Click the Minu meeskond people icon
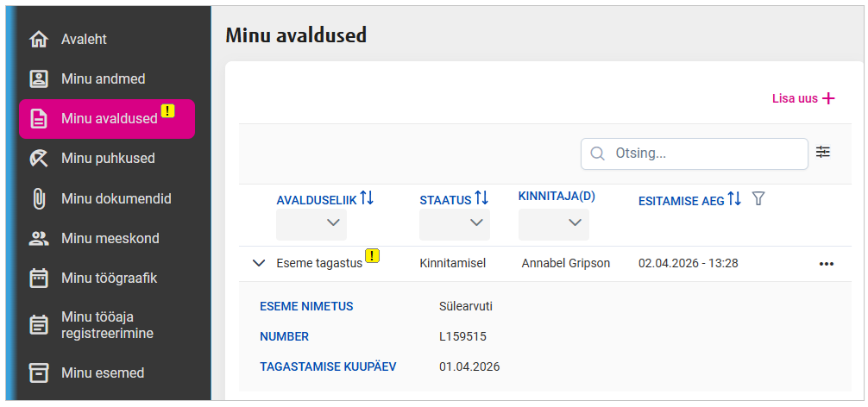 click(39, 239)
